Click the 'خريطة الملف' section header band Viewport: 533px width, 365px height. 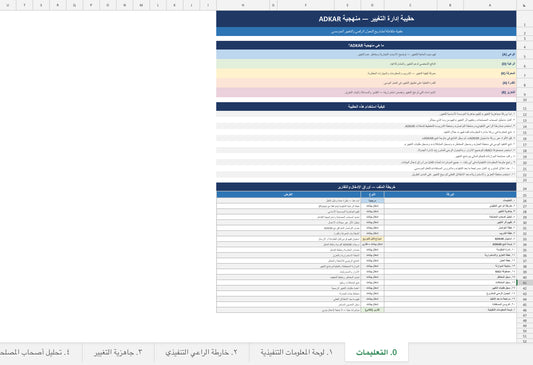coord(366,187)
